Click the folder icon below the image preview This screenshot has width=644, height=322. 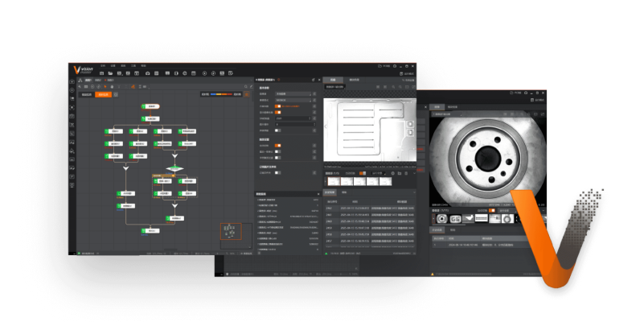(x=399, y=173)
